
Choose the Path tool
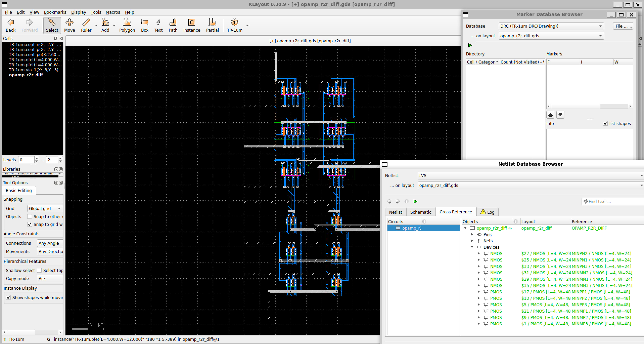click(173, 25)
